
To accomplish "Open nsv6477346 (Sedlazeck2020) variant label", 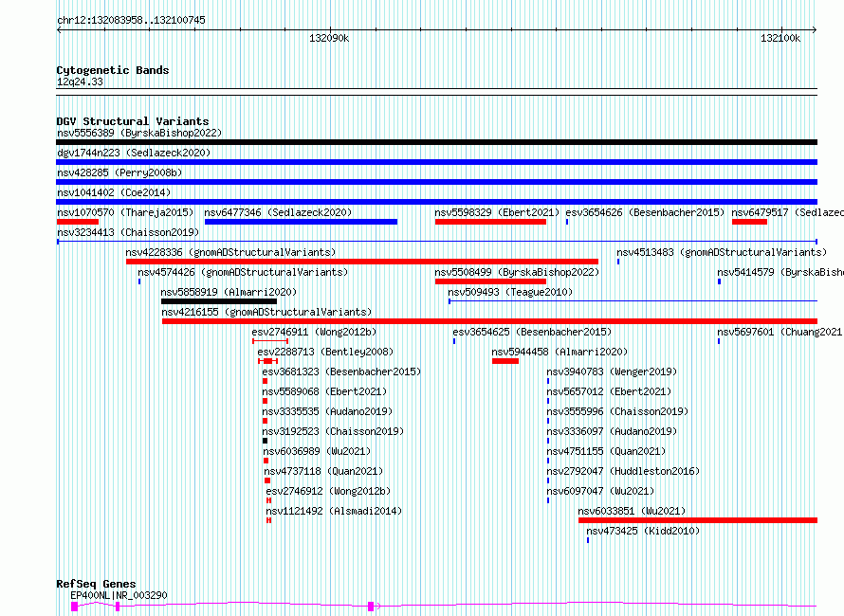I will click(x=278, y=212).
